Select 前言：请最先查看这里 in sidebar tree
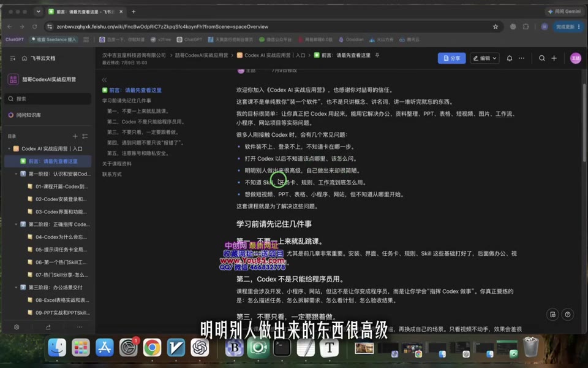Viewport: 588px width, 368px height. (48, 161)
